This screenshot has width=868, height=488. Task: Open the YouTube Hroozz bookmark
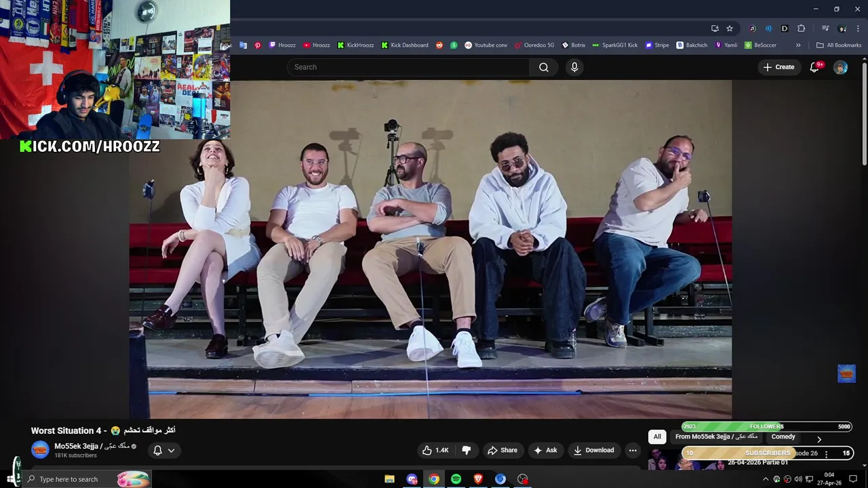click(x=317, y=45)
